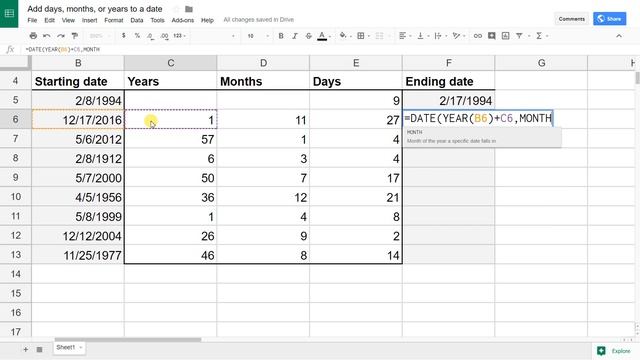Open the Tools menu
Image resolution: width=640 pixels, height=360 pixels.
pyautogui.click(x=157, y=20)
